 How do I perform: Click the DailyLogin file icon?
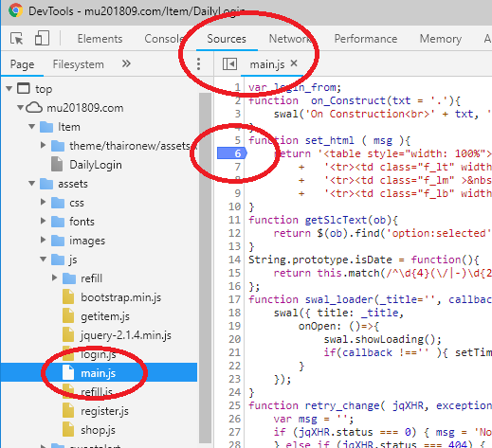(57, 164)
